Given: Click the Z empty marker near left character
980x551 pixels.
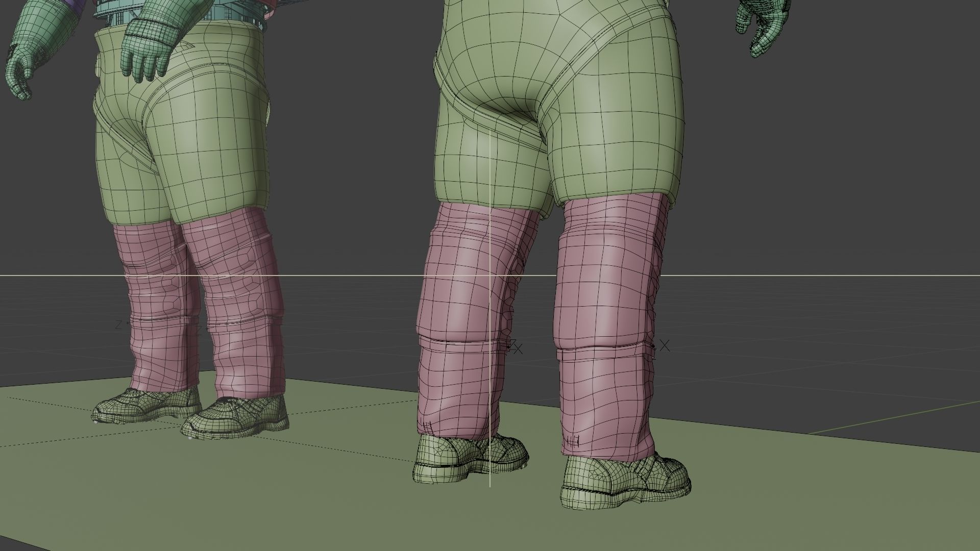Looking at the screenshot, I should click(119, 324).
